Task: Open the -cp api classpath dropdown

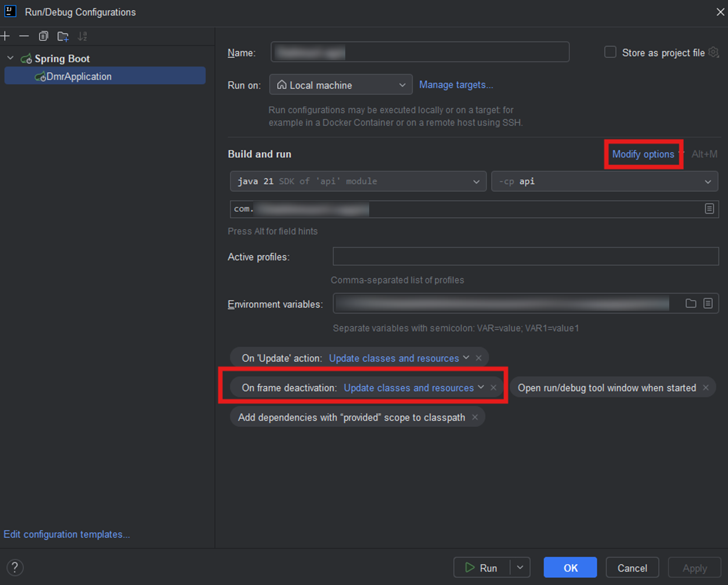Action: coord(605,181)
